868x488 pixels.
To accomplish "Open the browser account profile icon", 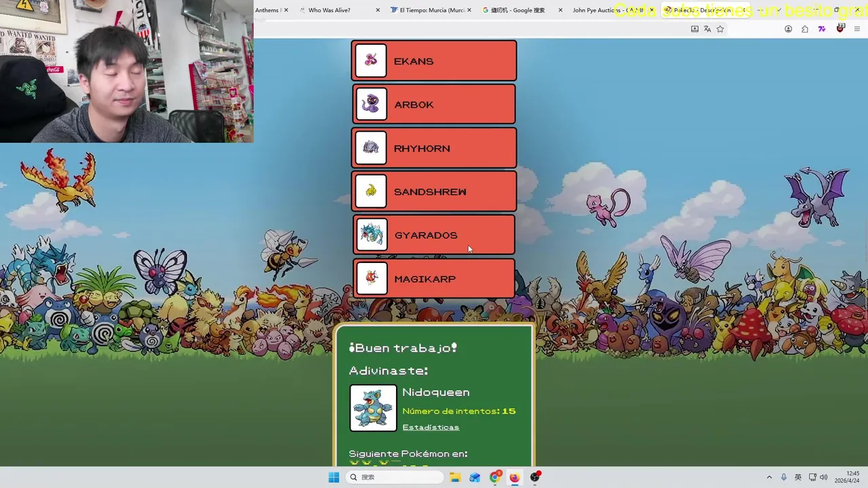I will pyautogui.click(x=788, y=29).
